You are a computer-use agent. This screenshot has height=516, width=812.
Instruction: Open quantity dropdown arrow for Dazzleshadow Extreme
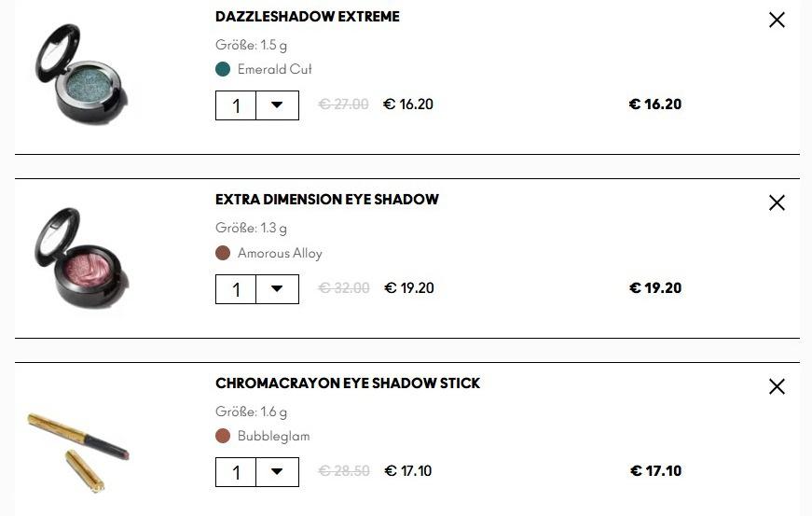click(277, 105)
